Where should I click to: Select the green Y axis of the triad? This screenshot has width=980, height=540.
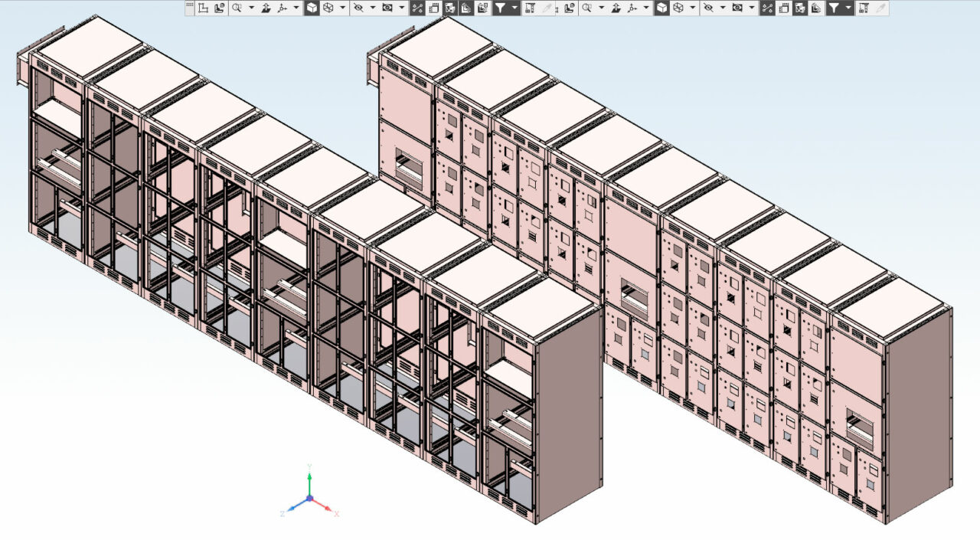309,483
